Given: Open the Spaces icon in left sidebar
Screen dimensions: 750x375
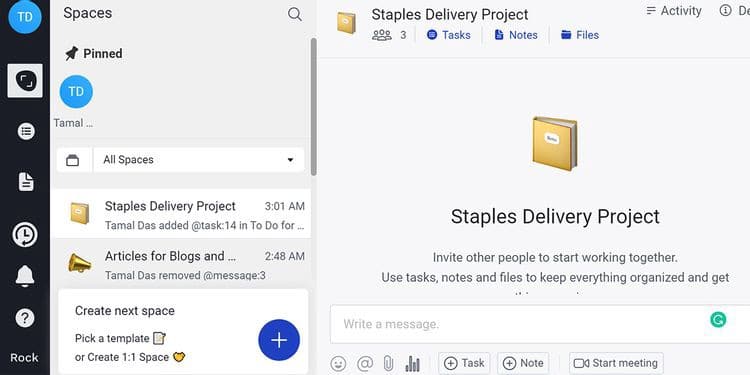Looking at the screenshot, I should (25, 80).
